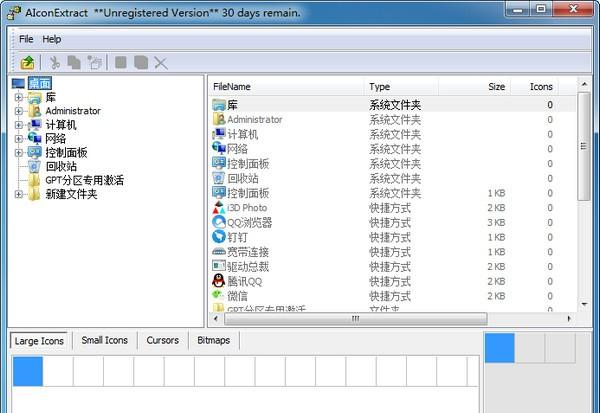Click the 回收站 icon in the file list

pyautogui.click(x=218, y=178)
